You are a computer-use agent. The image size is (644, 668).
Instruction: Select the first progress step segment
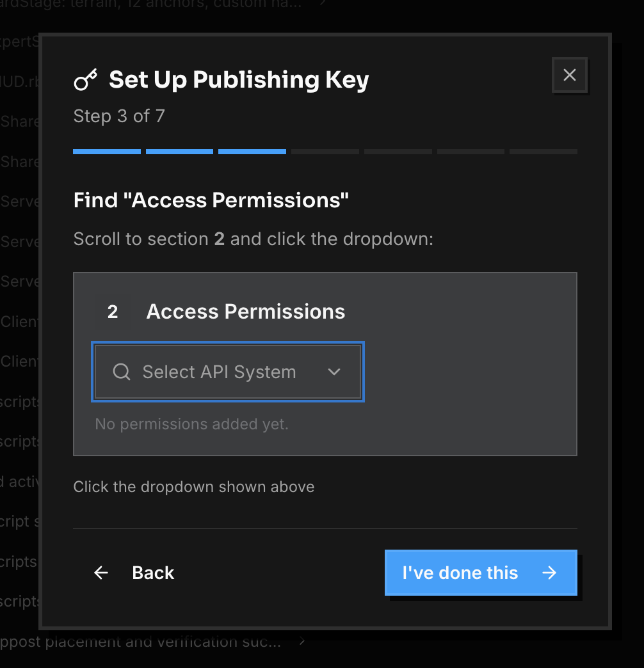pos(106,152)
